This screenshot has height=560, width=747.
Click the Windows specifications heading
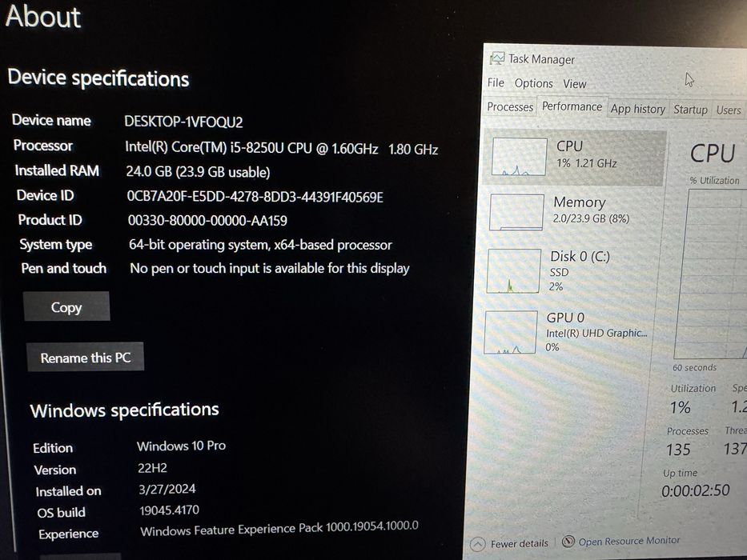click(124, 410)
